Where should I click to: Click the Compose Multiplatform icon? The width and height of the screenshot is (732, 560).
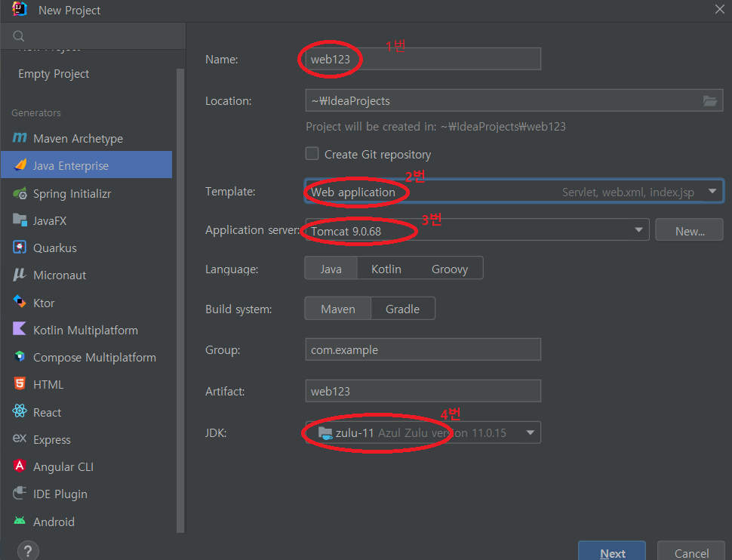pyautogui.click(x=20, y=356)
